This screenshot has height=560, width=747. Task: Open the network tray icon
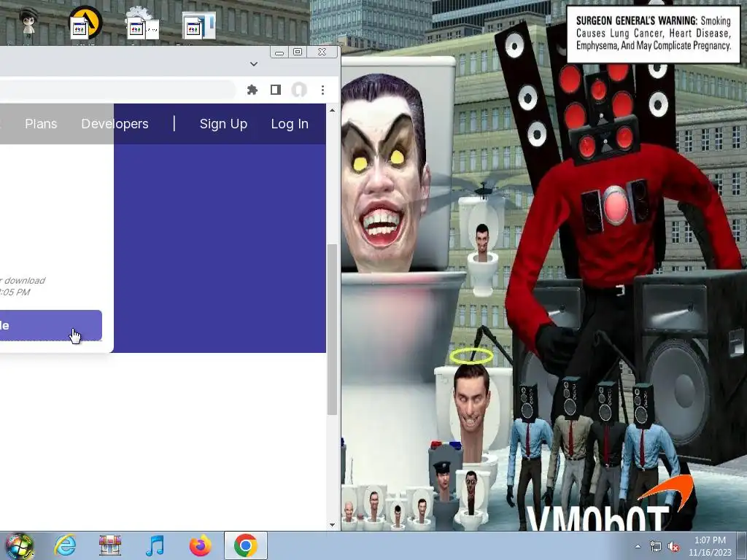656,547
